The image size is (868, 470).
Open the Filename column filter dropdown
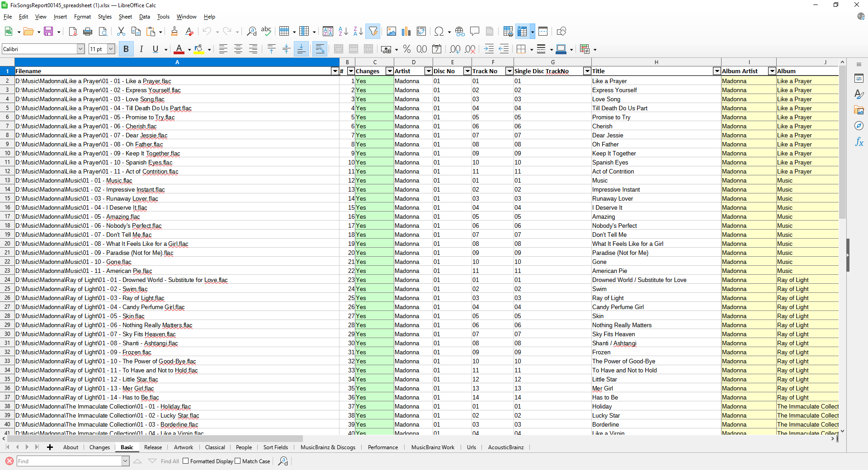coord(335,71)
